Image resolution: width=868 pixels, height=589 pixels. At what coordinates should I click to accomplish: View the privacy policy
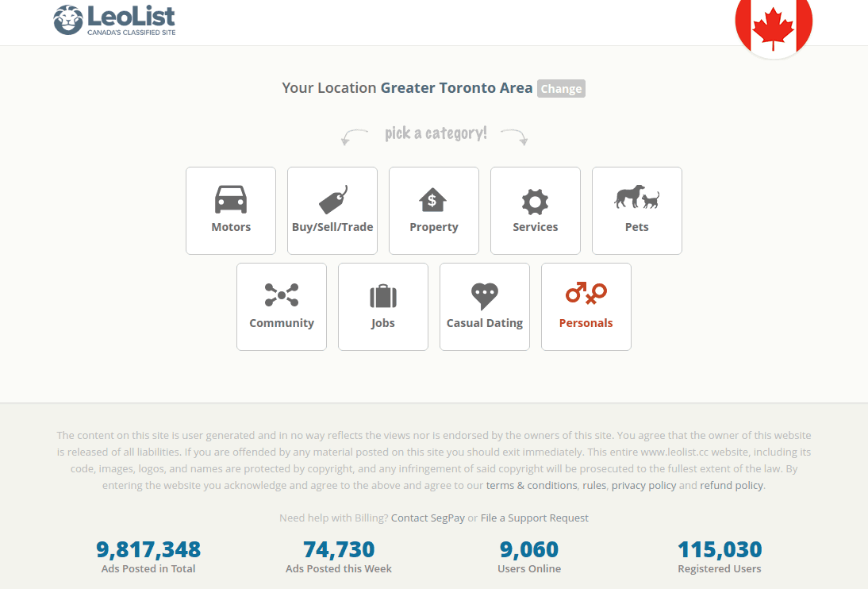[643, 485]
